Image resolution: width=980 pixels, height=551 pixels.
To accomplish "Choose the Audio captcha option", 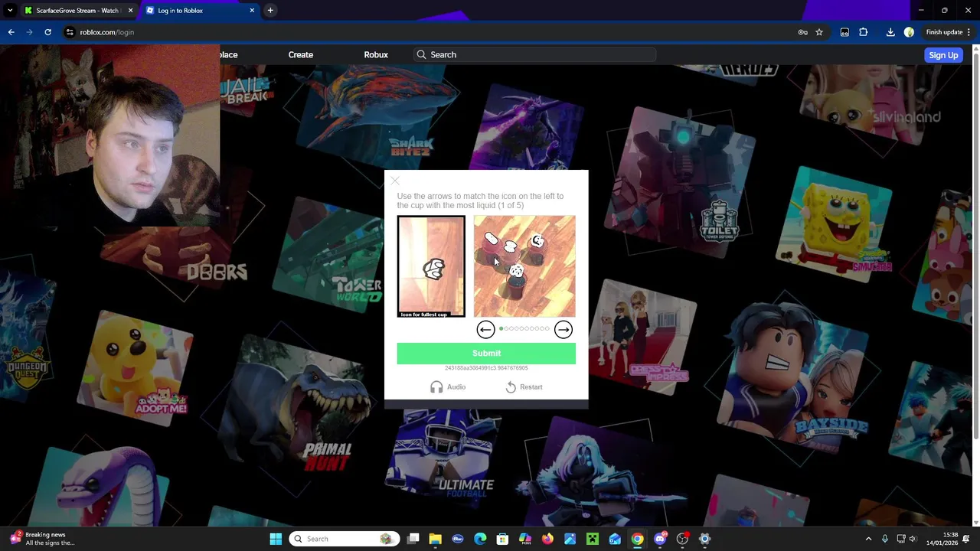I will click(448, 387).
